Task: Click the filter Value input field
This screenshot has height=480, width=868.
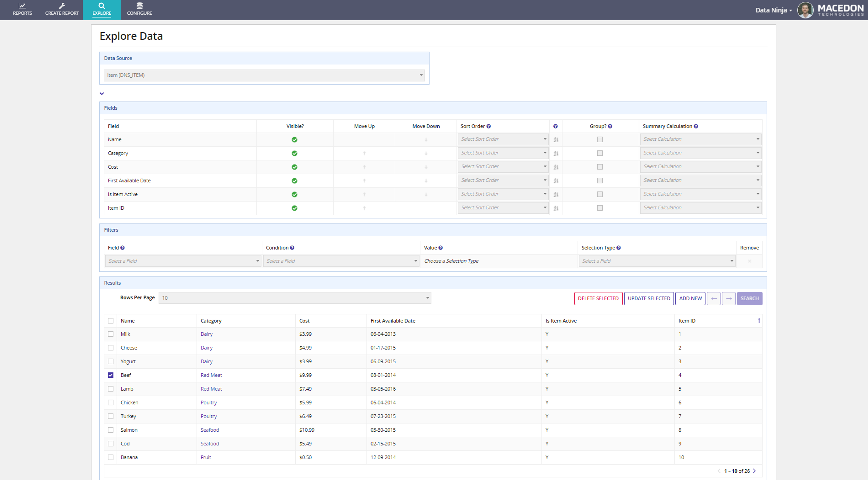Action: coord(499,261)
